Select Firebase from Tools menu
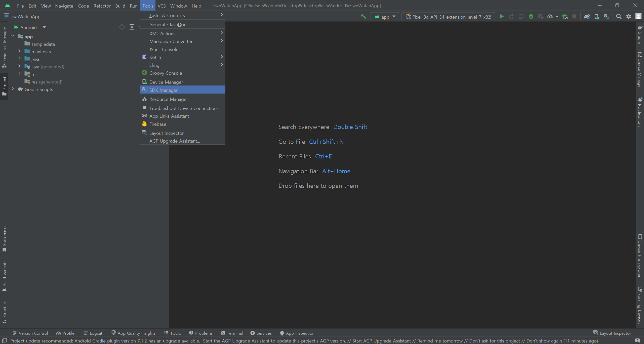 tap(183, 124)
